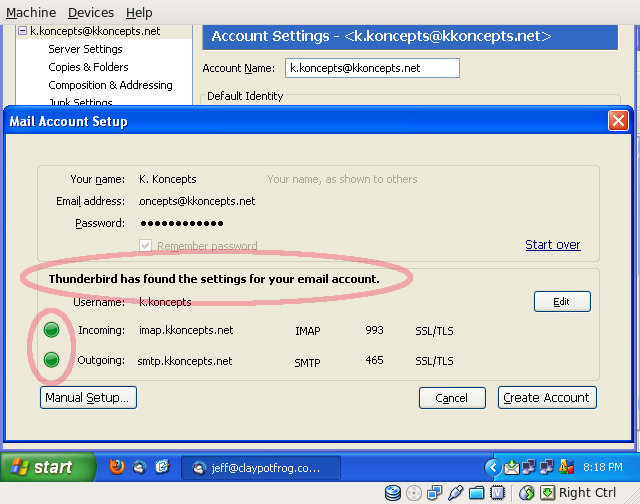Click the 'Thunderbird has found the settings' message

[214, 279]
